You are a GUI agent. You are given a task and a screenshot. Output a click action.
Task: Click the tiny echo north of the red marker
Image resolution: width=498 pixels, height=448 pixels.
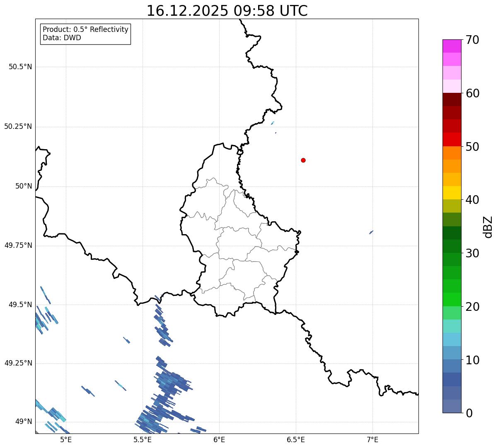[272, 123]
